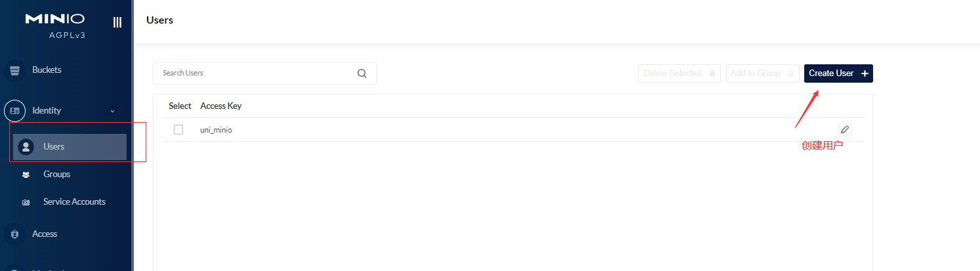This screenshot has height=271, width=980.
Task: Click the Buckets icon in sidebar
Action: (15, 70)
